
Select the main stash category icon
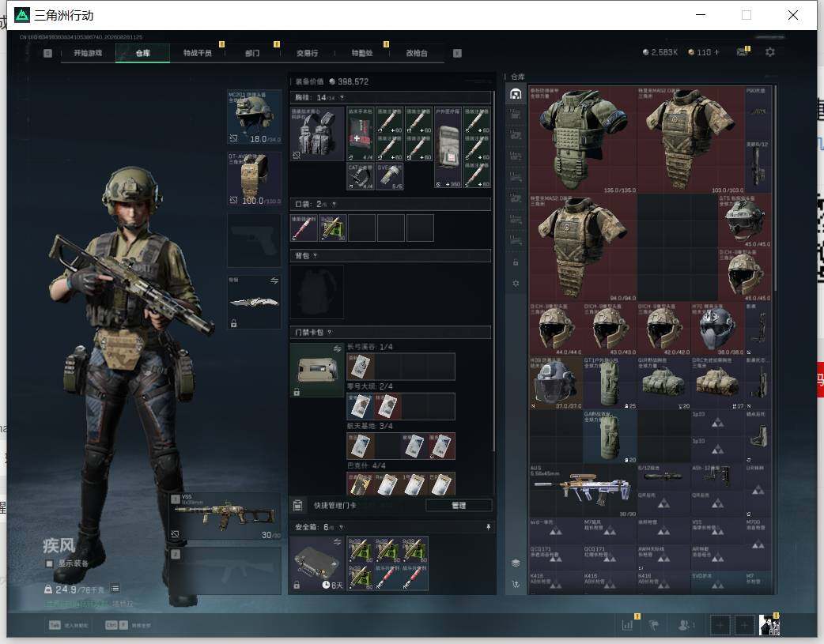516,94
